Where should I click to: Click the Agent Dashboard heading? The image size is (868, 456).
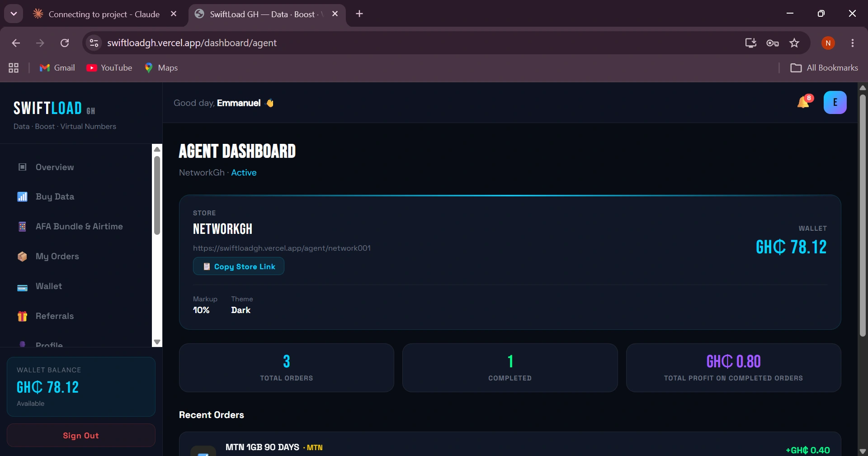(x=237, y=151)
